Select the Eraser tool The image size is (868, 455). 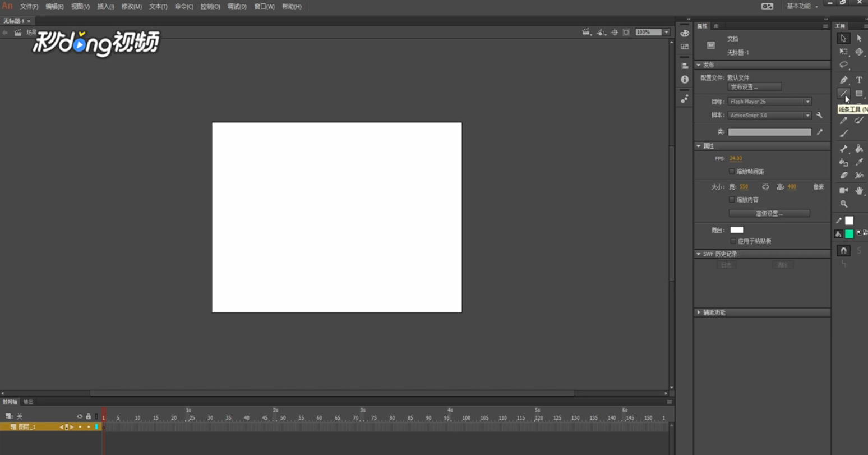pos(843,176)
